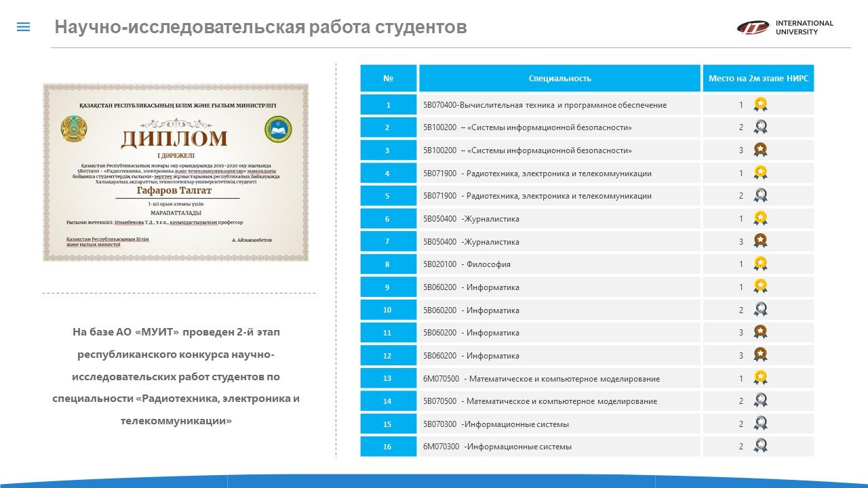Click the ДИПЛОМ heading on certificate

(x=174, y=138)
